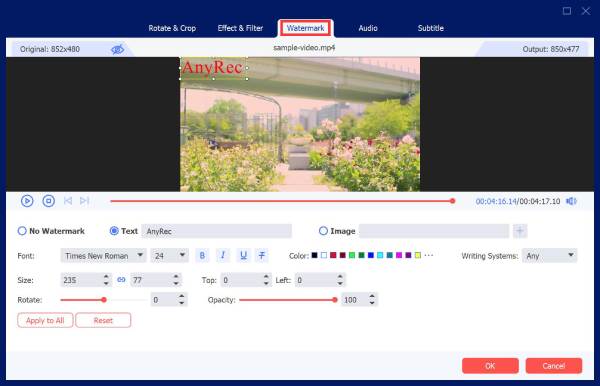Screen dimensions: 600x386
Task: Click the Stop playback button
Action: [49, 201]
